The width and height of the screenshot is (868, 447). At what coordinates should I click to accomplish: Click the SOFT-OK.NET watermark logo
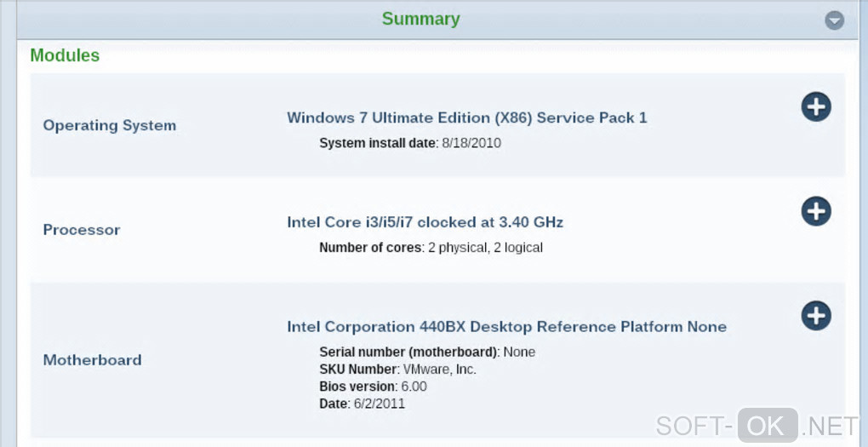(757, 425)
